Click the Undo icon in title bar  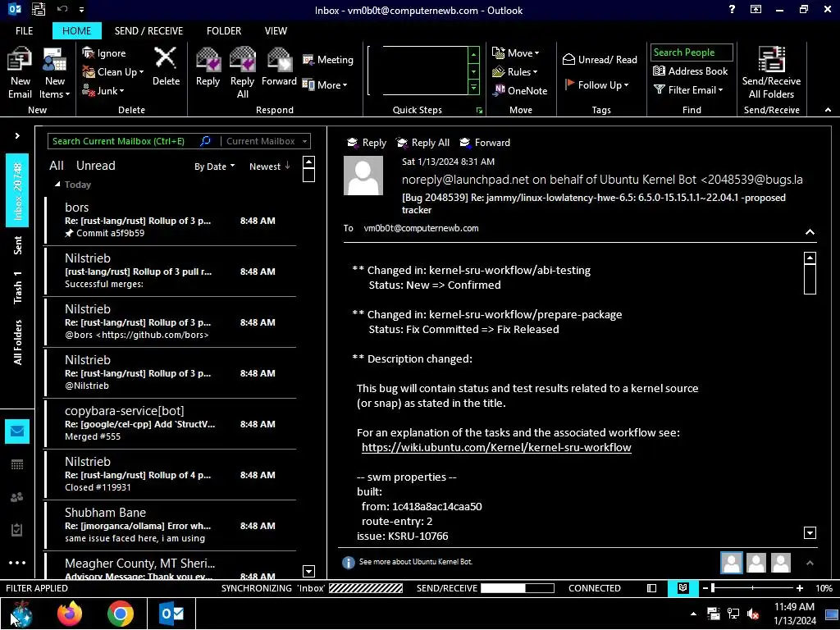(62, 9)
